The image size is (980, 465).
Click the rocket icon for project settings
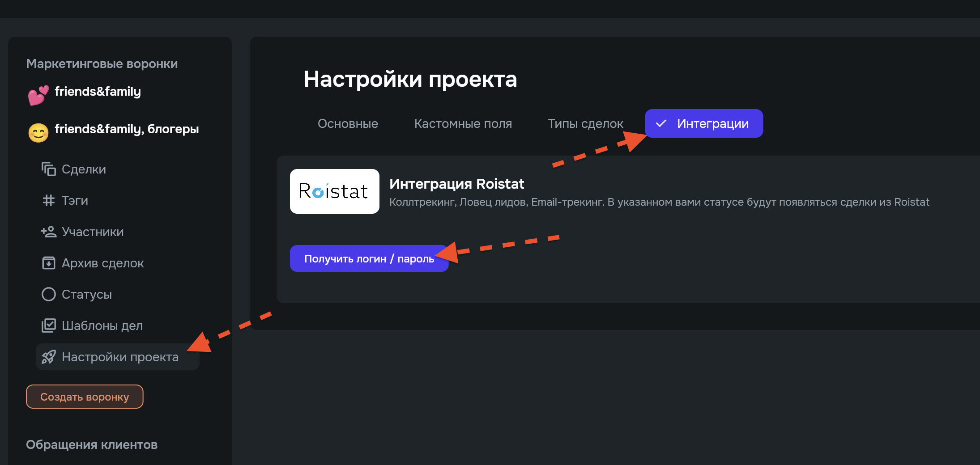[x=48, y=357]
